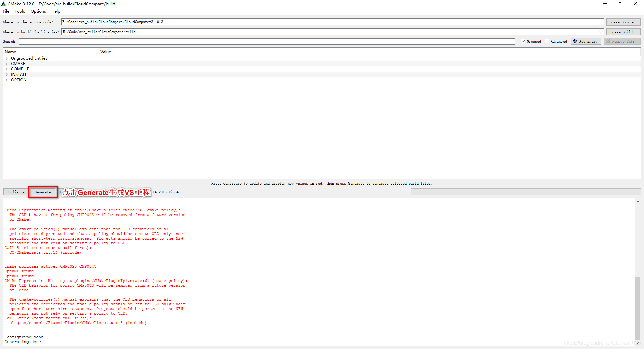Select the INSTALL tree row
The image size is (644, 349).
(322, 74)
